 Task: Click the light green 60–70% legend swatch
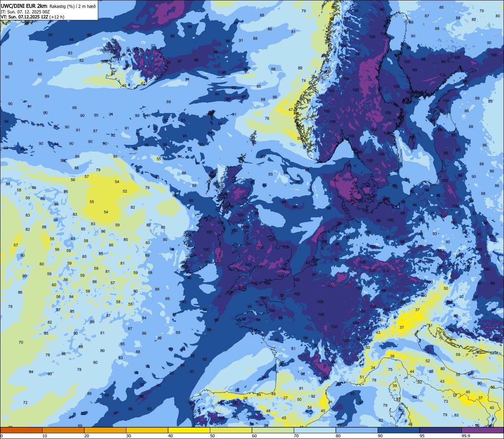(x=273, y=430)
